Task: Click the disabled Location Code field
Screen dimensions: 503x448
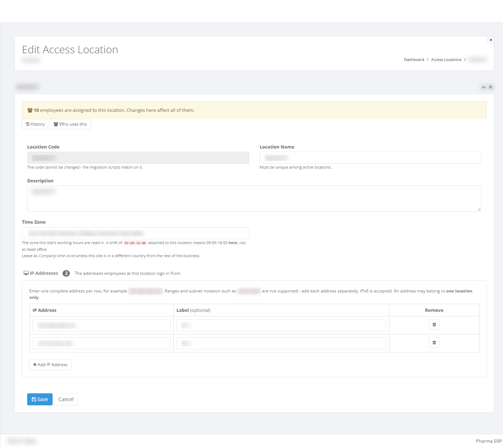Action: (x=138, y=158)
